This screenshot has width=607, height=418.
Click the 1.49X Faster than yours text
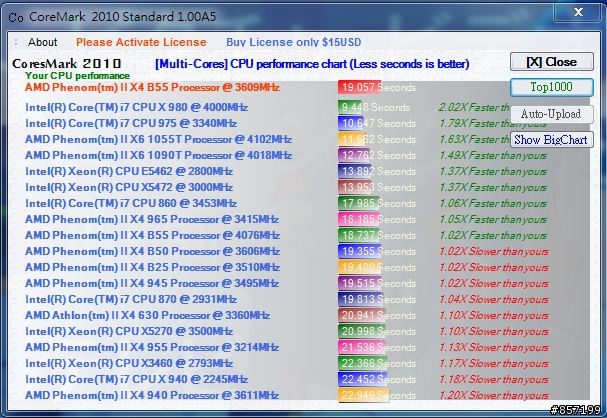click(493, 156)
